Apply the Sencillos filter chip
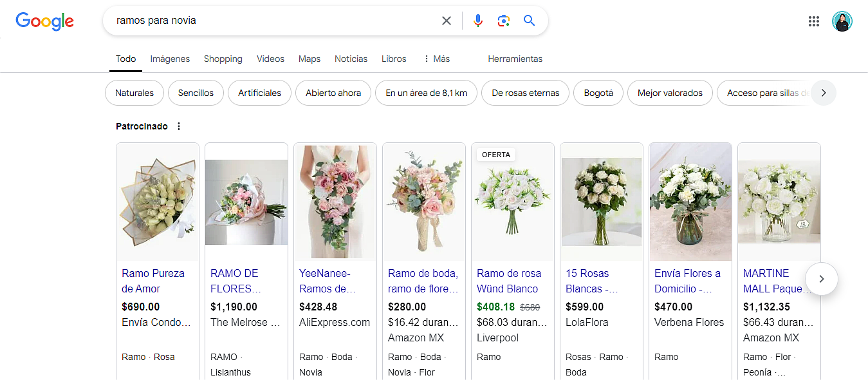The height and width of the screenshot is (380, 868). [196, 93]
